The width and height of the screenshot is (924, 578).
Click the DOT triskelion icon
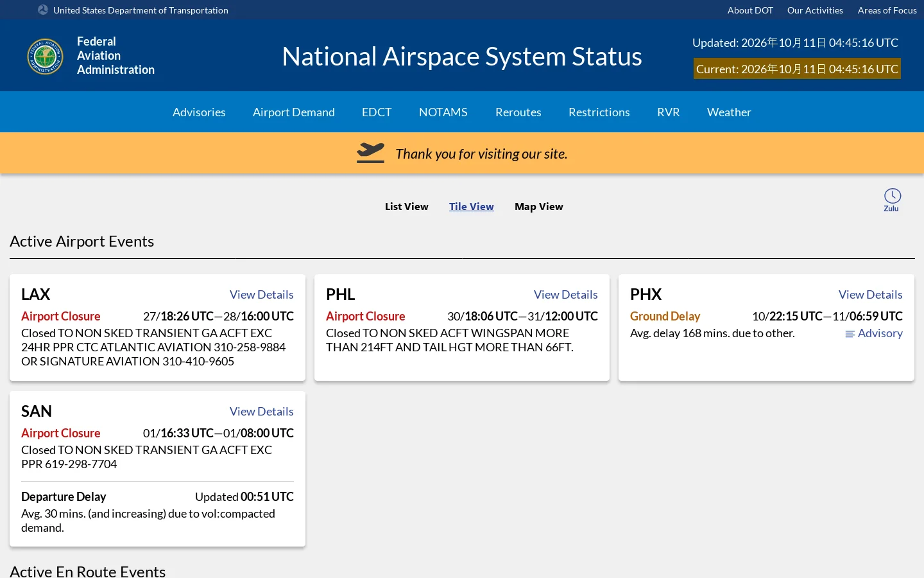click(x=43, y=10)
